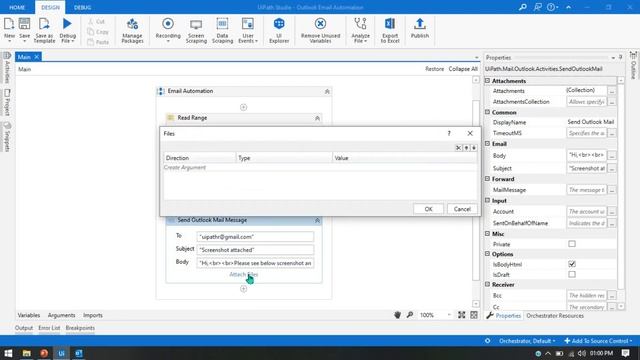Screen dimensions: 640x360
Task: Click Analyze File icon
Action: click(x=360, y=24)
